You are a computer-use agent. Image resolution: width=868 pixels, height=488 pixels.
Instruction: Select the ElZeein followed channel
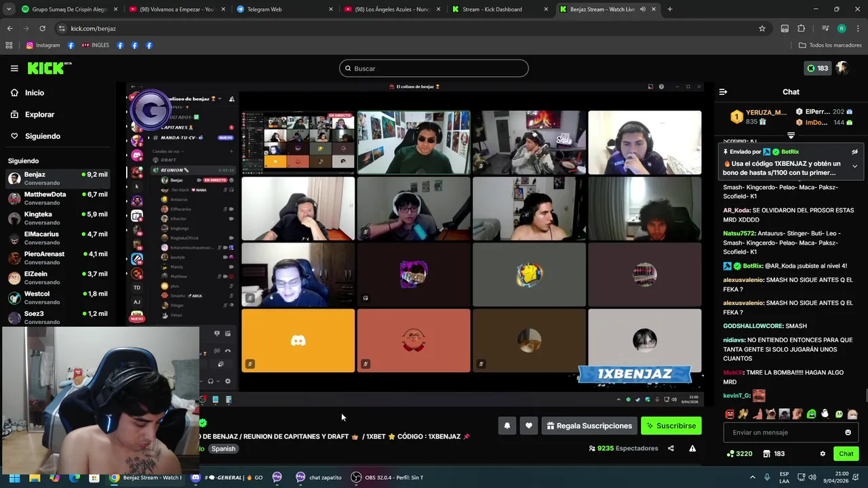point(58,277)
